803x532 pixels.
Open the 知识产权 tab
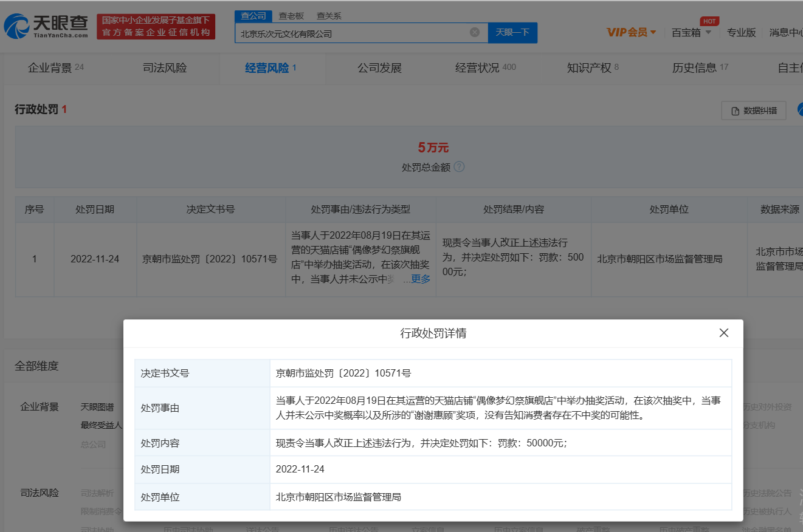click(593, 68)
